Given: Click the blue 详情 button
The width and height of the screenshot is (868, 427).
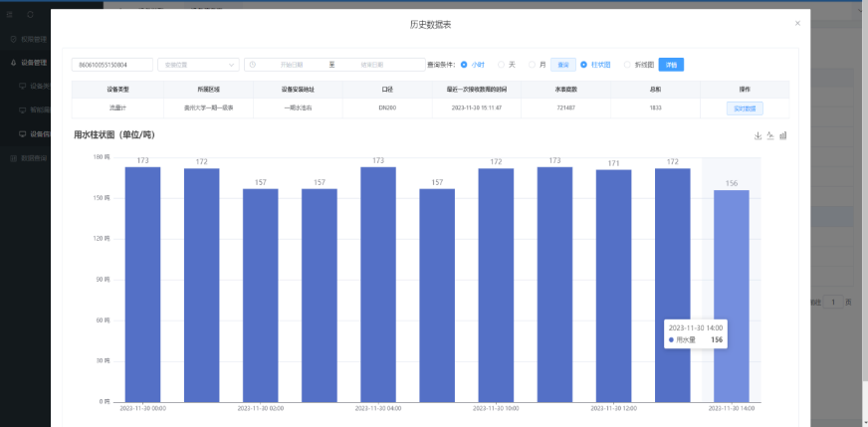Looking at the screenshot, I should [671, 65].
